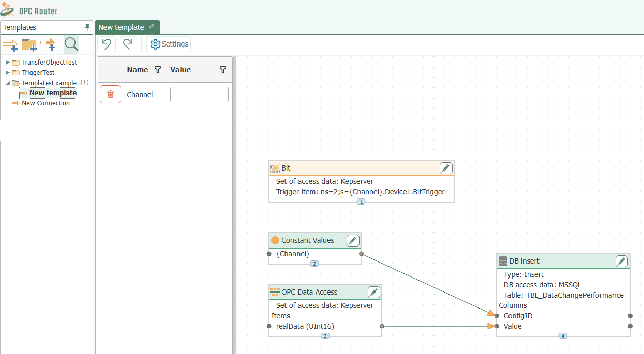Edit the OPC Data Access block

[373, 292]
